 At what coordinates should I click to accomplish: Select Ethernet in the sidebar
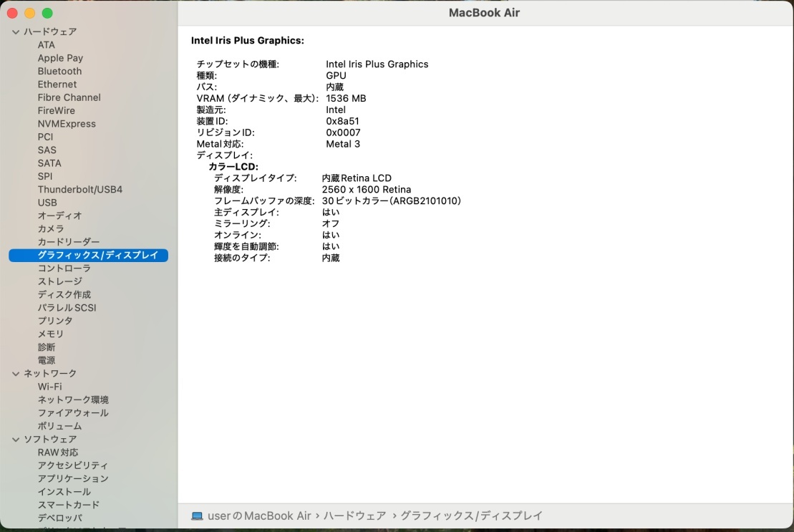(x=57, y=84)
